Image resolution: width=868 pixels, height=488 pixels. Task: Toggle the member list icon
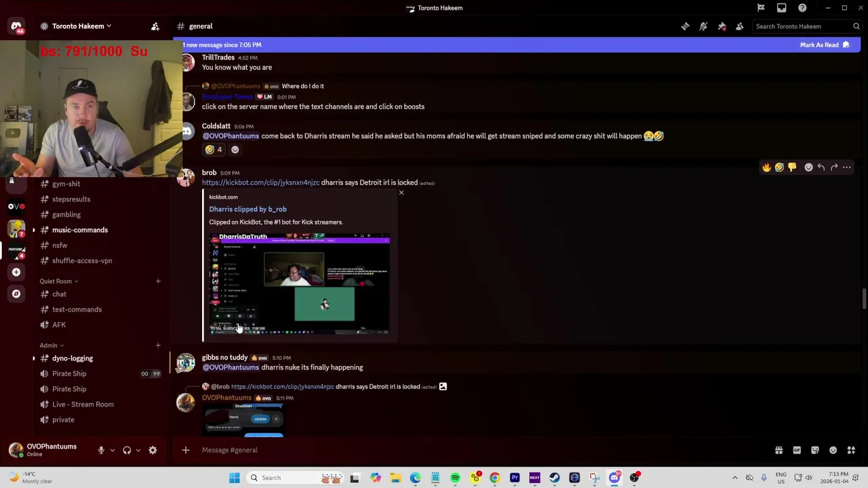pos(740,26)
